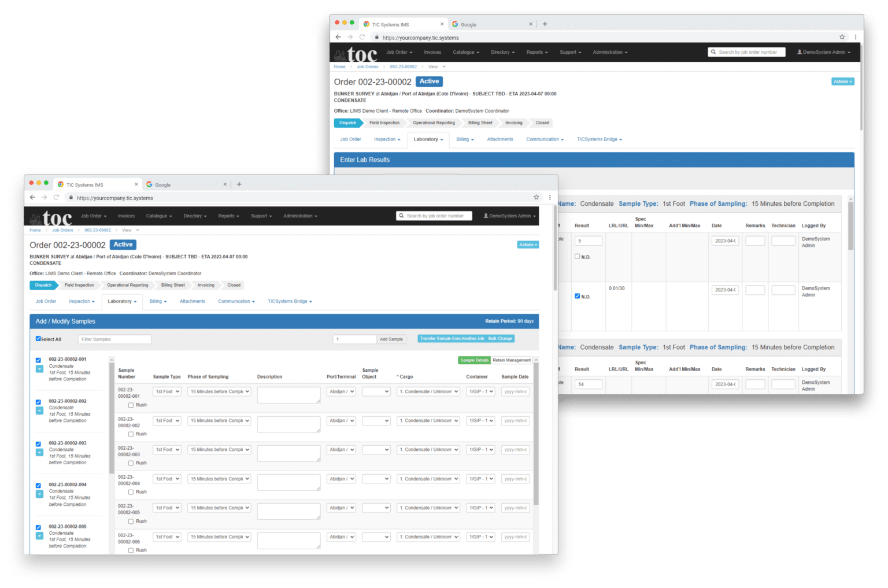Uncheck the checked N.D. box in the lab results
This screenshot has width=888, height=588.
pos(577,296)
